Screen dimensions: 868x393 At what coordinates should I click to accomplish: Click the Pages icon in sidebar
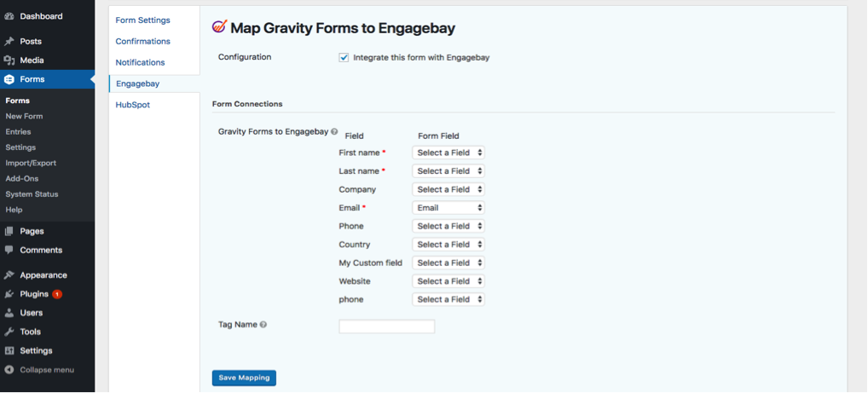pos(9,231)
